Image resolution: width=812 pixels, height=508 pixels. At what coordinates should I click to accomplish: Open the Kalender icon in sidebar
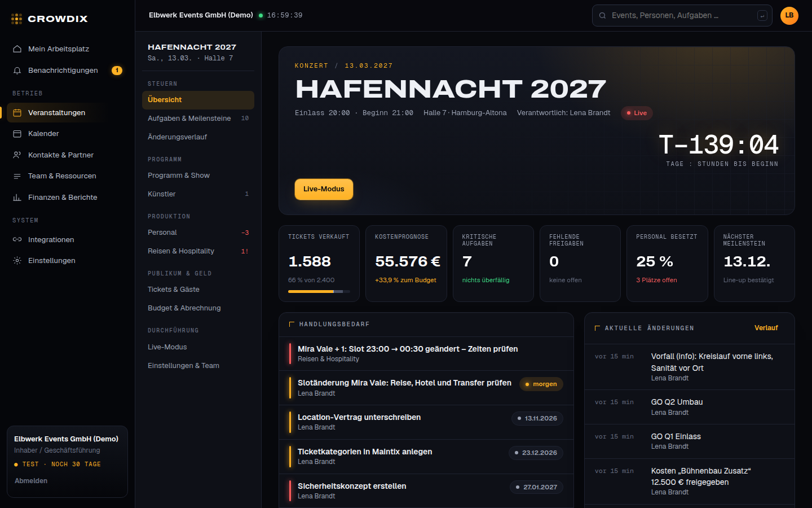pos(17,134)
